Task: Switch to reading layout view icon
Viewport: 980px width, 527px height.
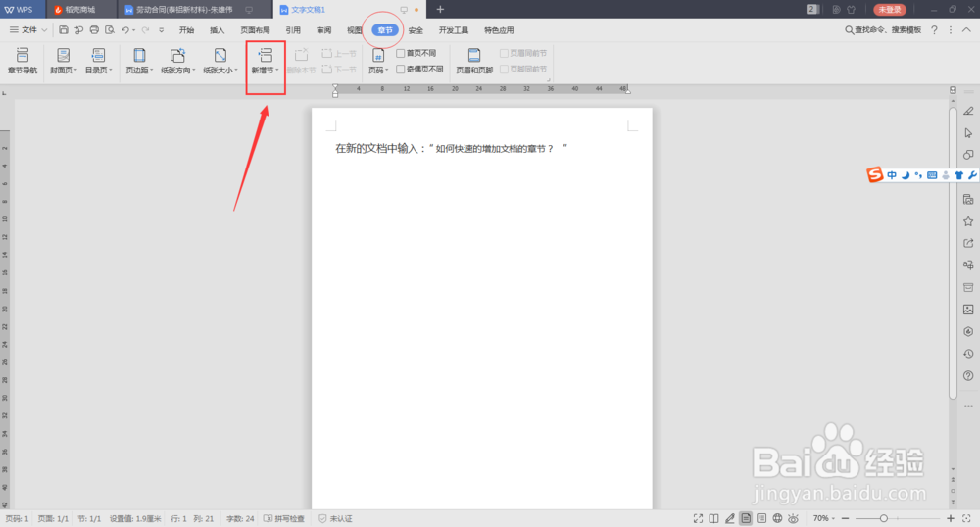Action: (713, 519)
